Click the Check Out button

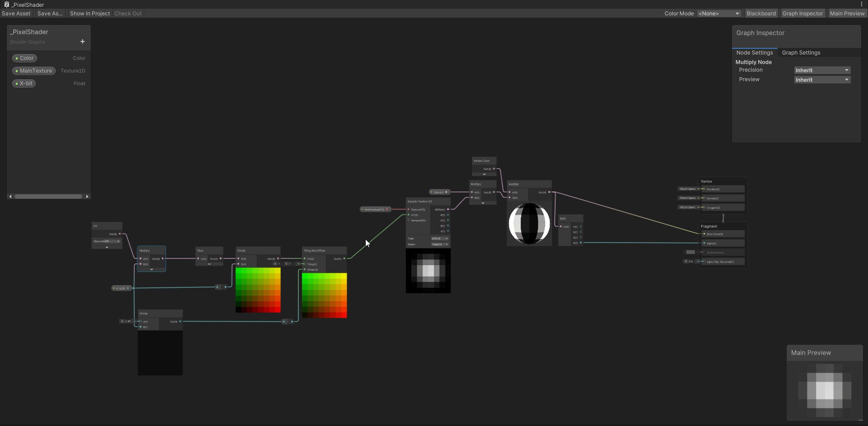click(128, 14)
